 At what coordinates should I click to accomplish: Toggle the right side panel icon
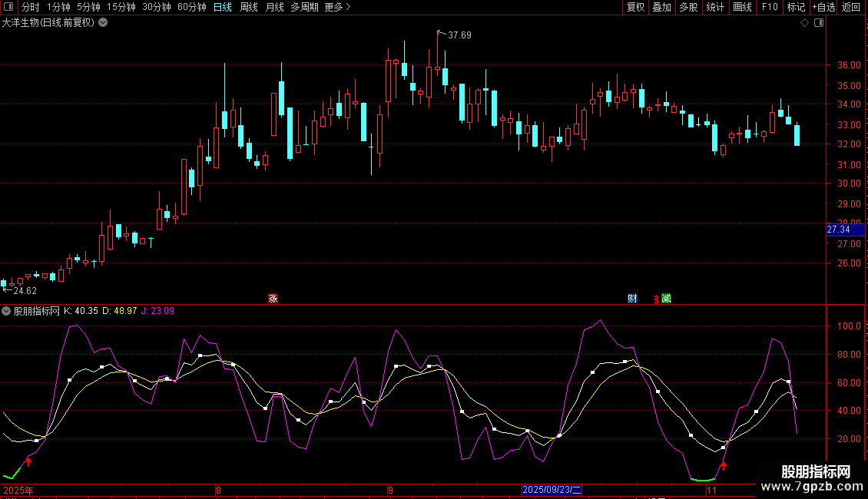pos(819,23)
